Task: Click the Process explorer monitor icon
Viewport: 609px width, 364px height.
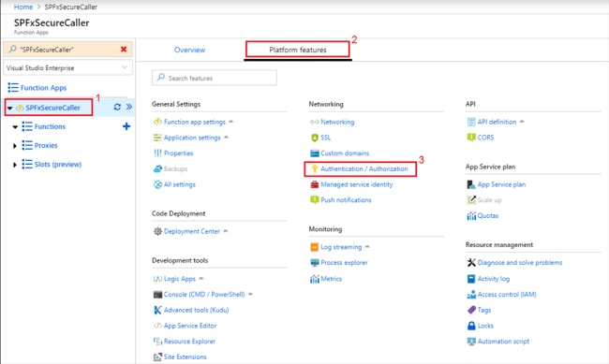Action: [314, 263]
